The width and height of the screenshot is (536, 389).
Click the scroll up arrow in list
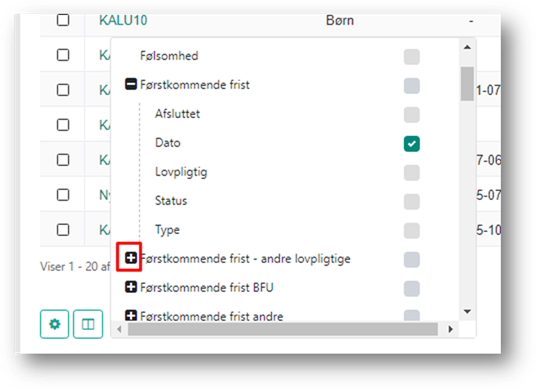pyautogui.click(x=467, y=47)
